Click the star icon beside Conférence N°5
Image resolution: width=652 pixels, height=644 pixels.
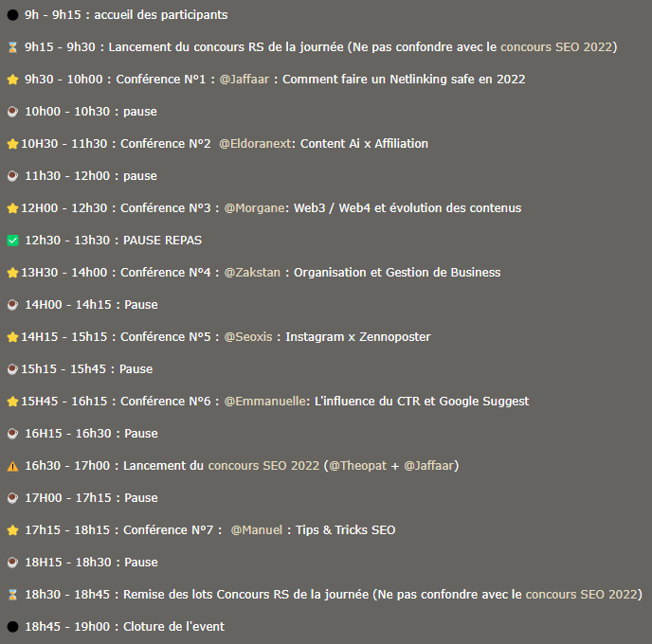[x=13, y=337]
